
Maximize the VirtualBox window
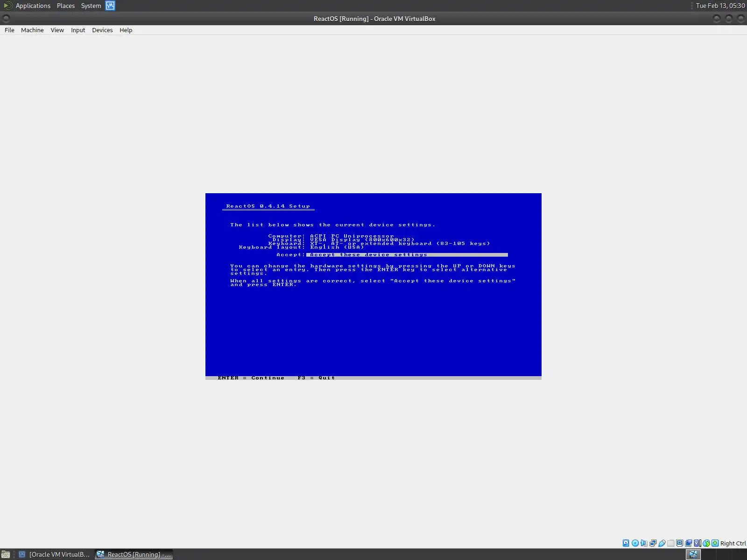(729, 19)
